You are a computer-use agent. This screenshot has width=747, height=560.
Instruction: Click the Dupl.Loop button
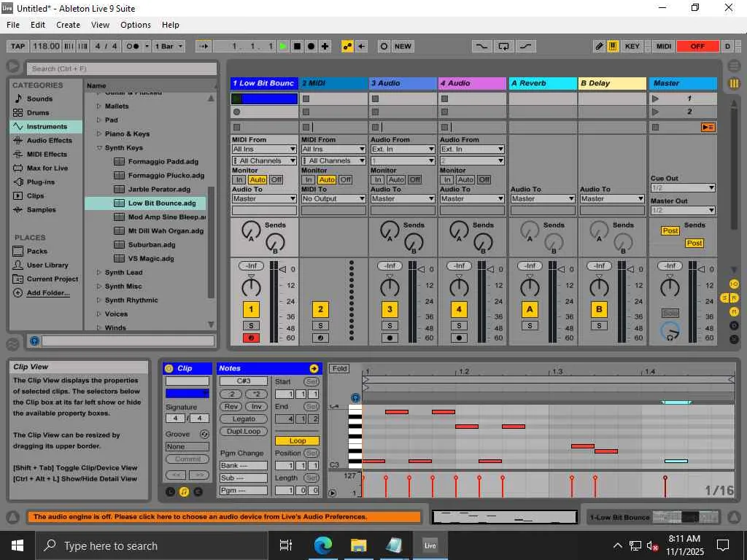[x=244, y=431]
